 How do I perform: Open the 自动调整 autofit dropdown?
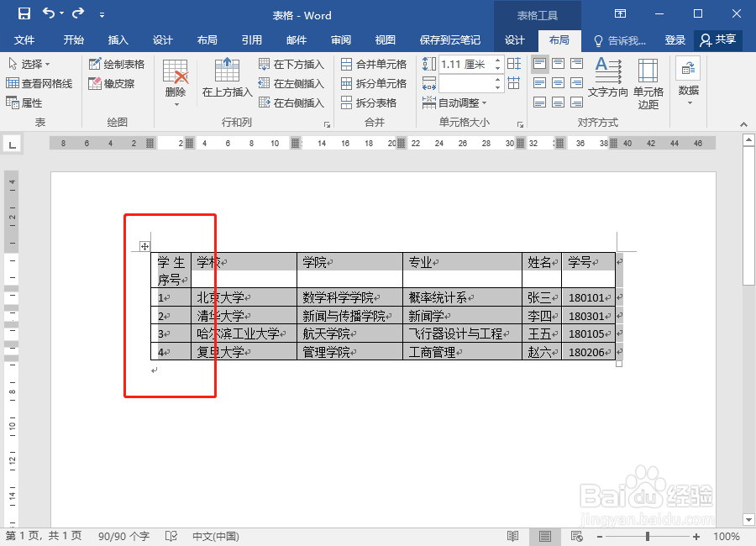454,102
